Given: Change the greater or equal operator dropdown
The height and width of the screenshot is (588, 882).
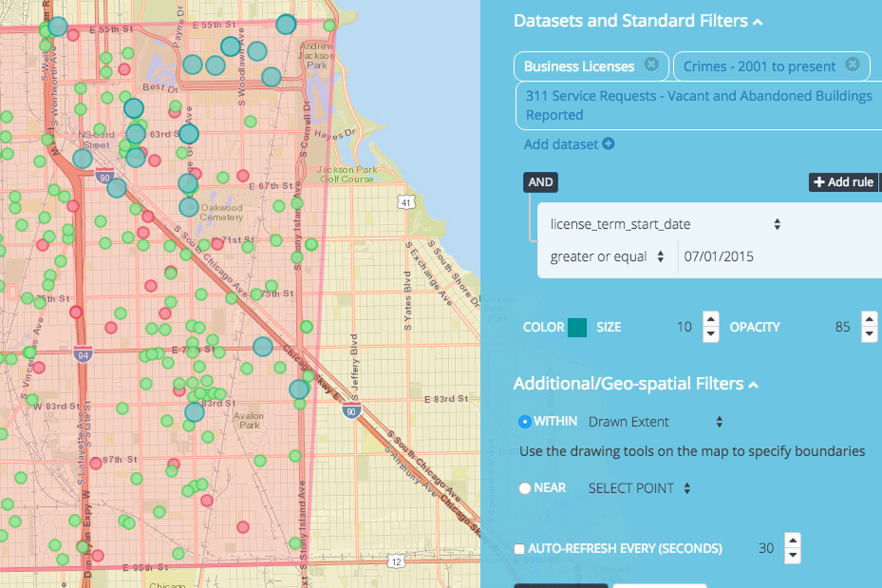Looking at the screenshot, I should tap(661, 256).
